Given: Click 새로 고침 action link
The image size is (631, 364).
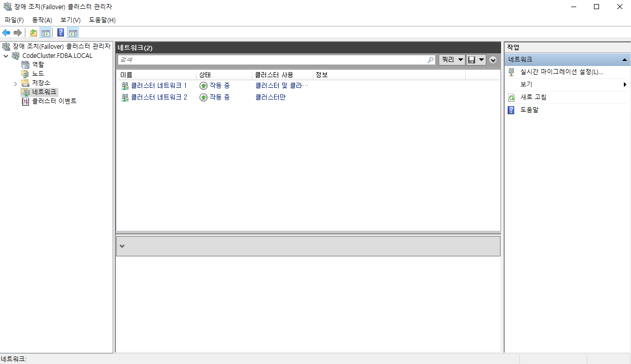Looking at the screenshot, I should (533, 97).
